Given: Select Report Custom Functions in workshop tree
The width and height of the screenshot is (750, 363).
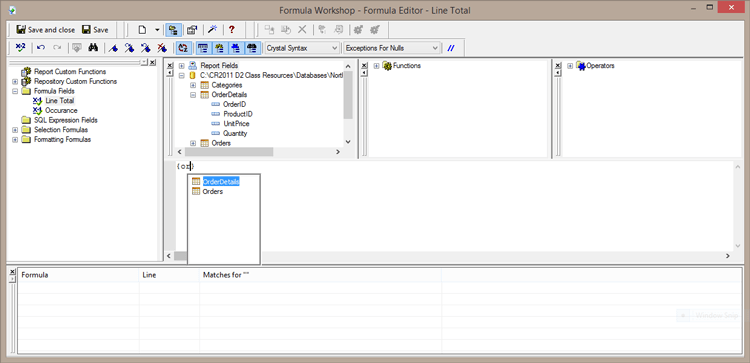Looking at the screenshot, I should click(x=70, y=71).
